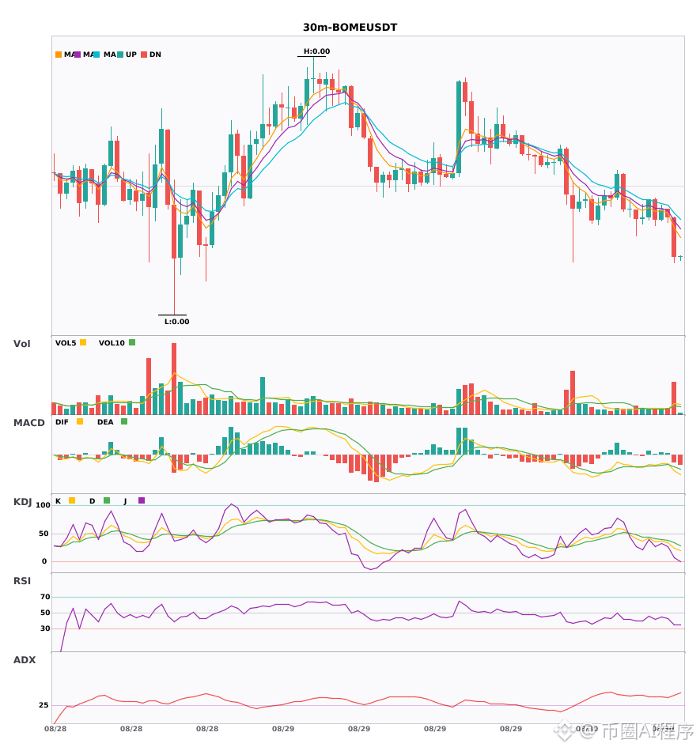Image resolution: width=700 pixels, height=751 pixels.
Task: Click the KDJ panel label
Action: [22, 502]
